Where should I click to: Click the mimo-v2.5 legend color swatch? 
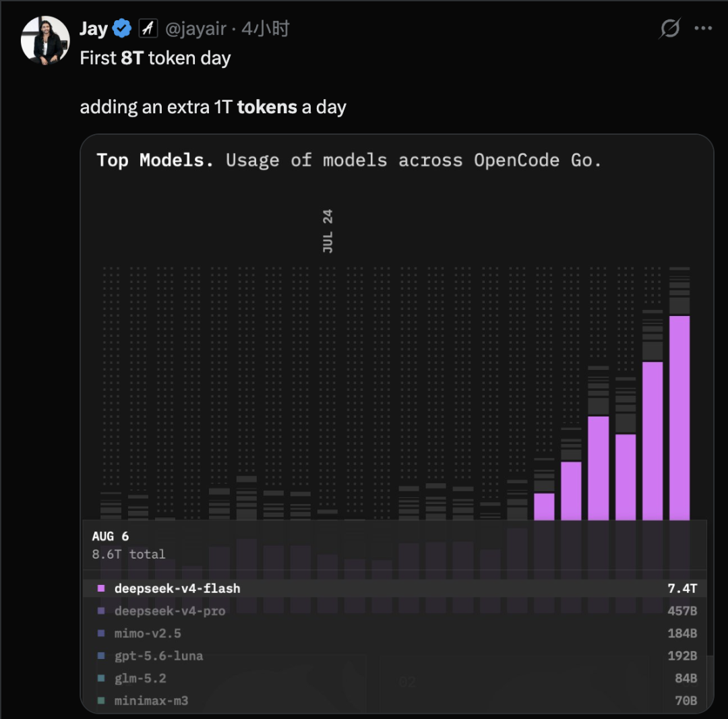coord(101,633)
